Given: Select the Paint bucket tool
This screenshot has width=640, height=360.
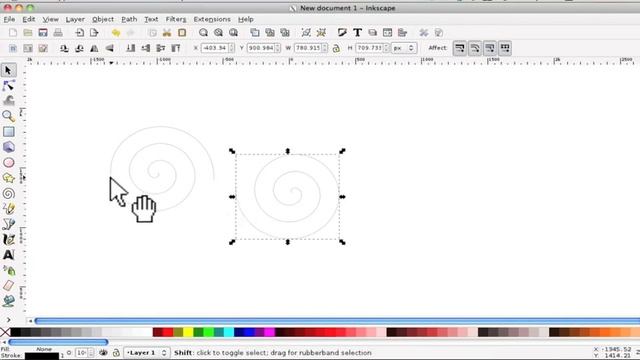Looking at the screenshot, I should click(9, 301).
